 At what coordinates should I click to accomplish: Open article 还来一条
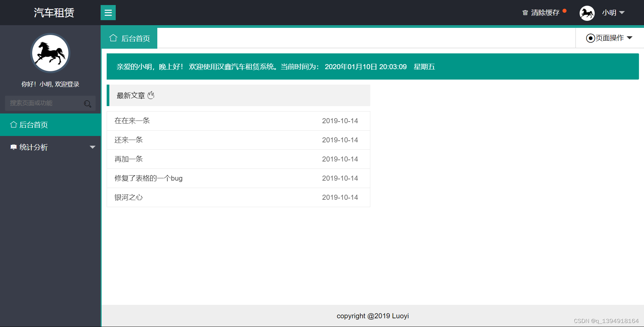(x=128, y=140)
